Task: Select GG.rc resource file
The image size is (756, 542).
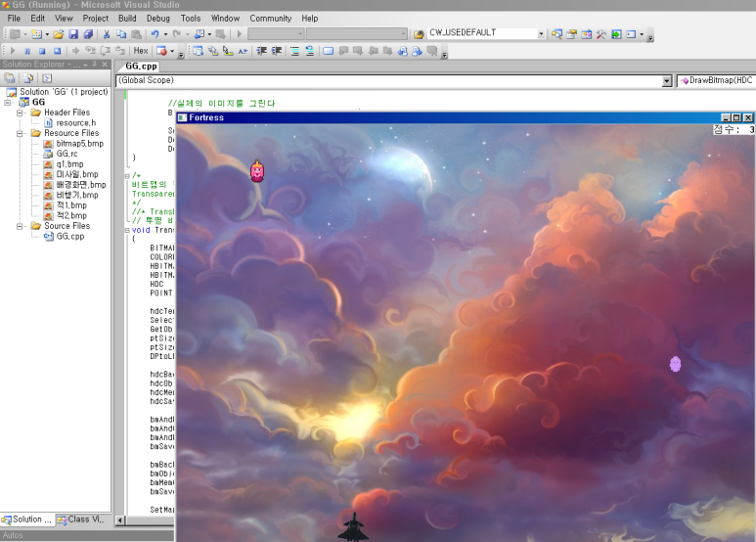Action: (x=67, y=154)
